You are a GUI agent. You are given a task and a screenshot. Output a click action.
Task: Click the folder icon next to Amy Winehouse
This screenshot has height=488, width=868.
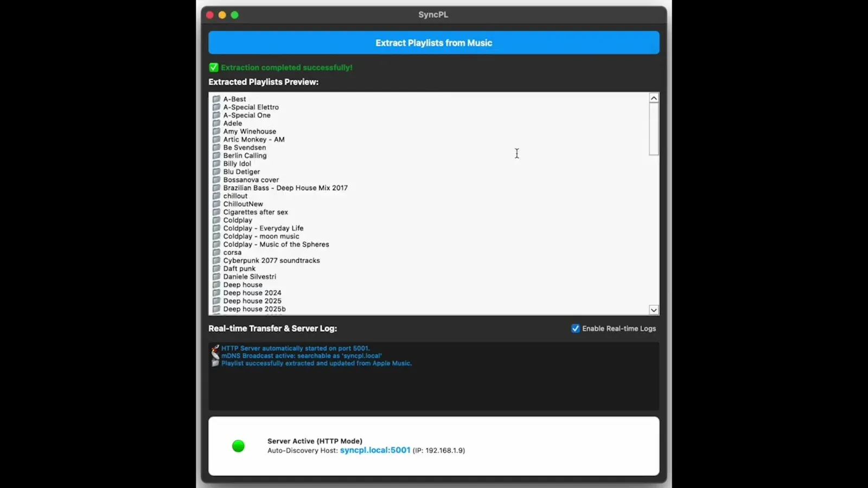click(216, 131)
